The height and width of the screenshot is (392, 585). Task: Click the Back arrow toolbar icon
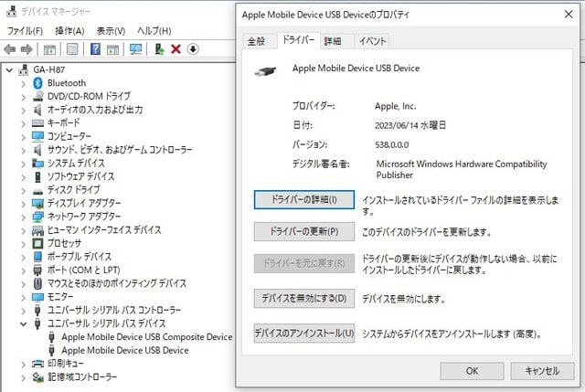tap(10, 49)
